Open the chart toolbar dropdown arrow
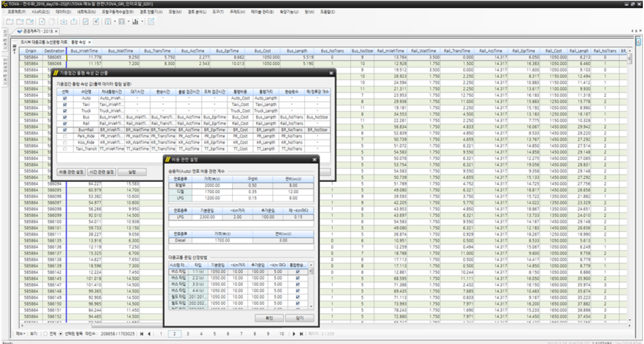The image size is (644, 344). point(142,21)
